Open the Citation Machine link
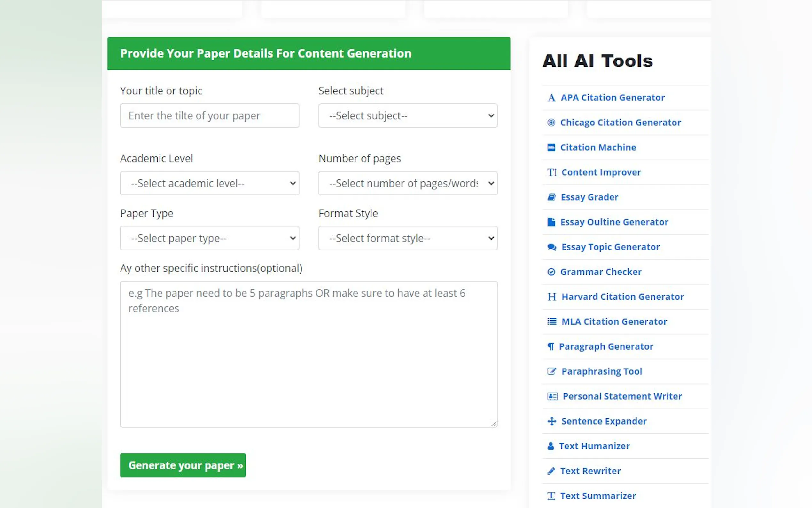Image resolution: width=812 pixels, height=508 pixels. point(598,147)
